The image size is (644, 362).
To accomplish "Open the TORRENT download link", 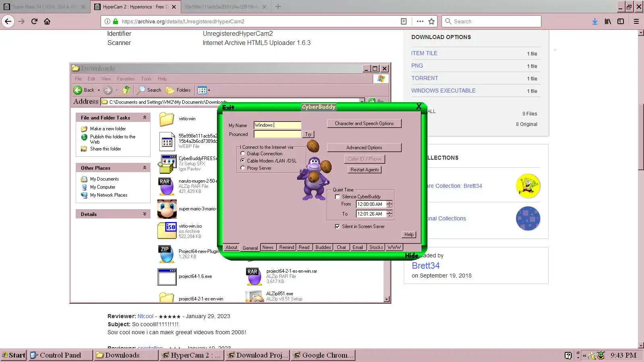I will 425,78.
